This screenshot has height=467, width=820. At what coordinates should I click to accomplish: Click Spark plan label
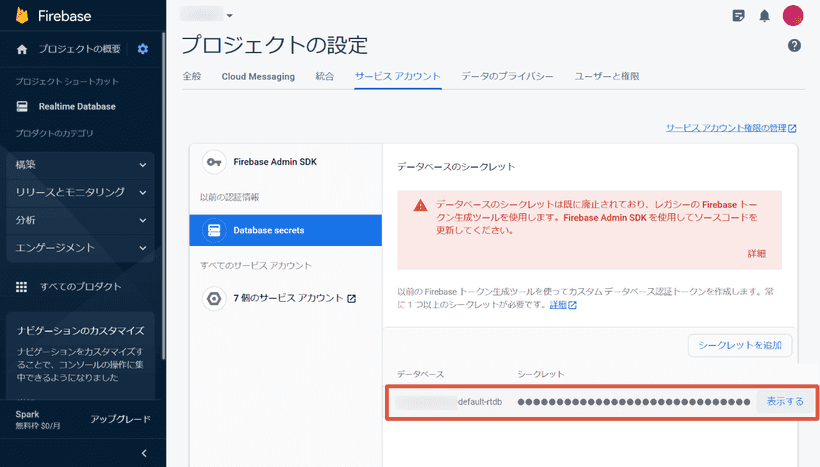pyautogui.click(x=27, y=414)
